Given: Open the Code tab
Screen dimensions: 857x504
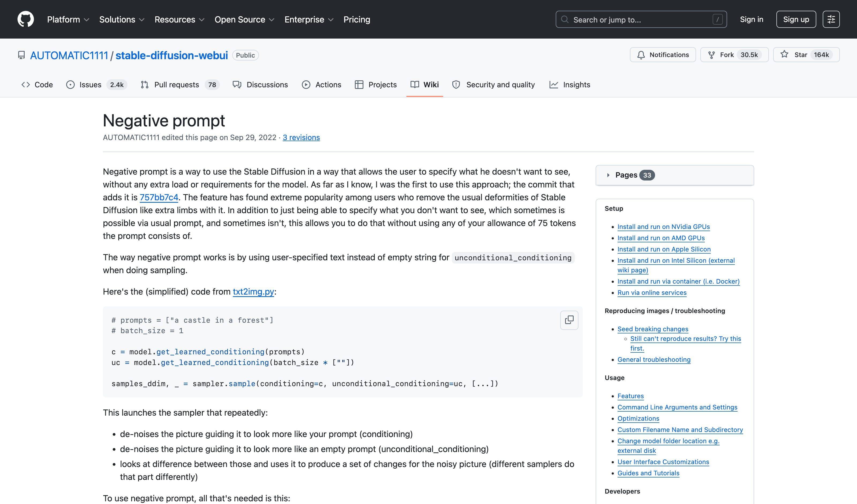Looking at the screenshot, I should 37,85.
